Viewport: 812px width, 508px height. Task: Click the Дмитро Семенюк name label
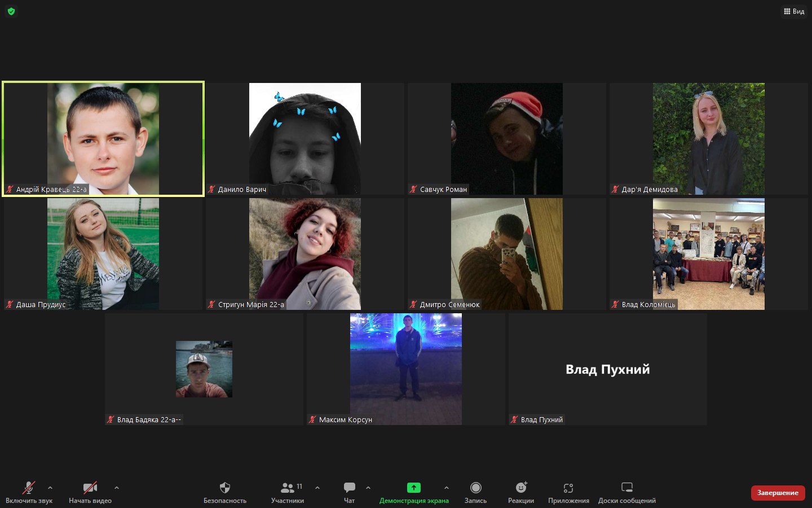[449, 305]
